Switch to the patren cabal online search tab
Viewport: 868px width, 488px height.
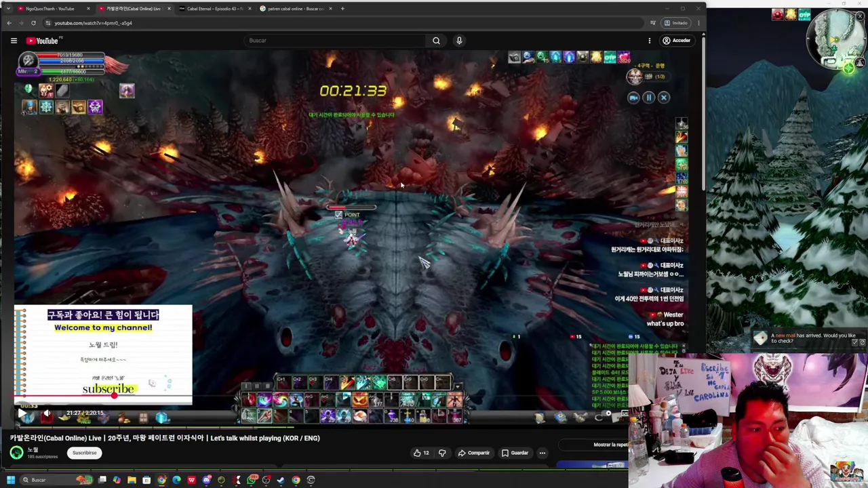(295, 9)
